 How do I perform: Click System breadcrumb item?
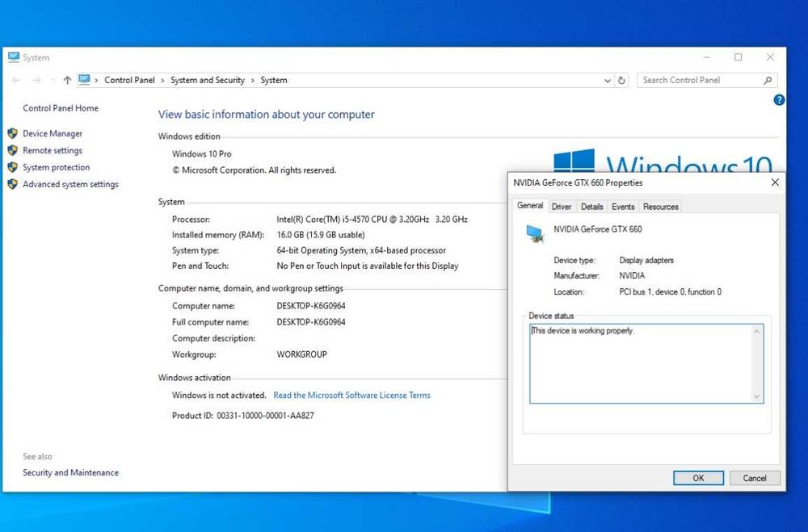[x=274, y=81]
